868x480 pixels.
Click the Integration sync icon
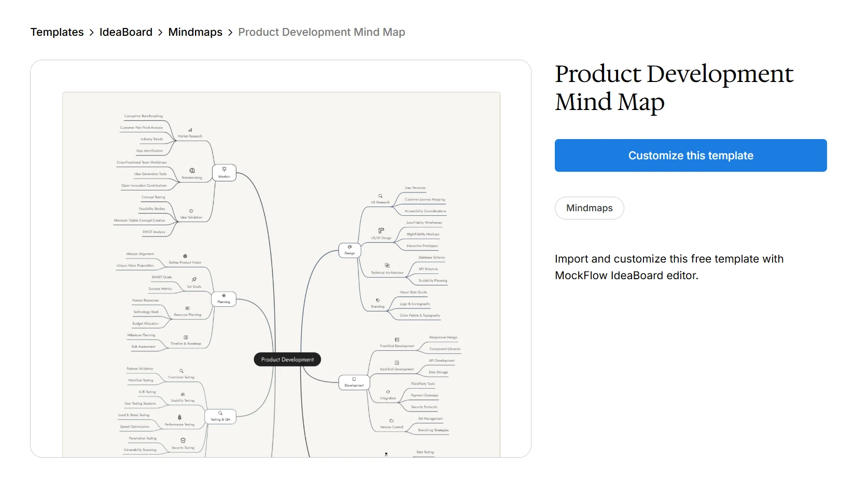(x=388, y=392)
